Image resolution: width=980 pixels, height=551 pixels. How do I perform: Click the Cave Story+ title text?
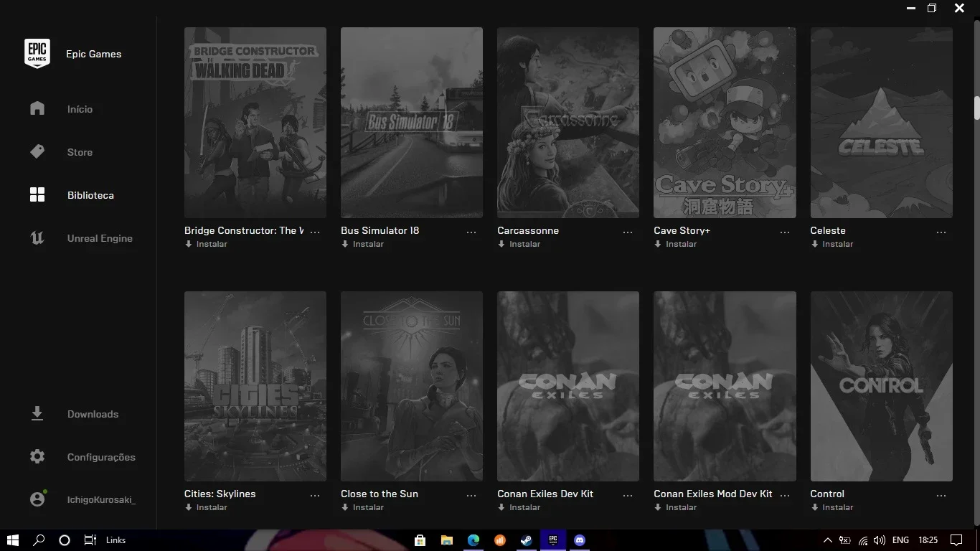coord(682,230)
